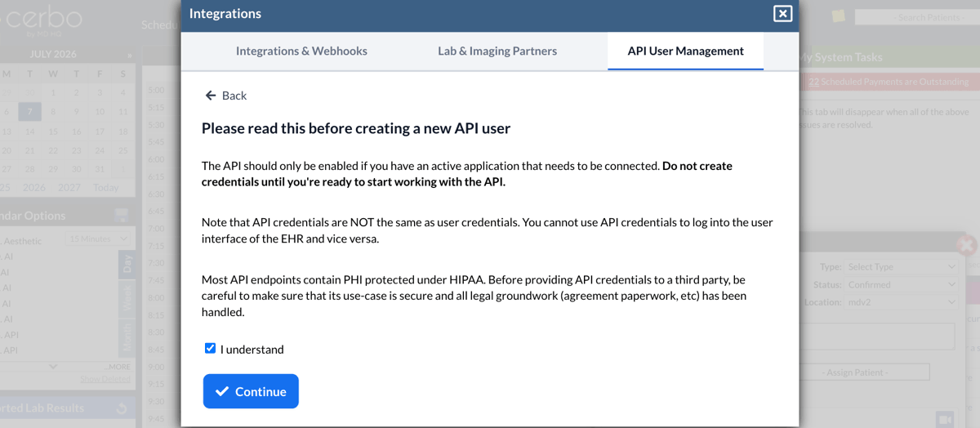
Task: Open the Location dropdown showing mdv2
Action: (901, 302)
